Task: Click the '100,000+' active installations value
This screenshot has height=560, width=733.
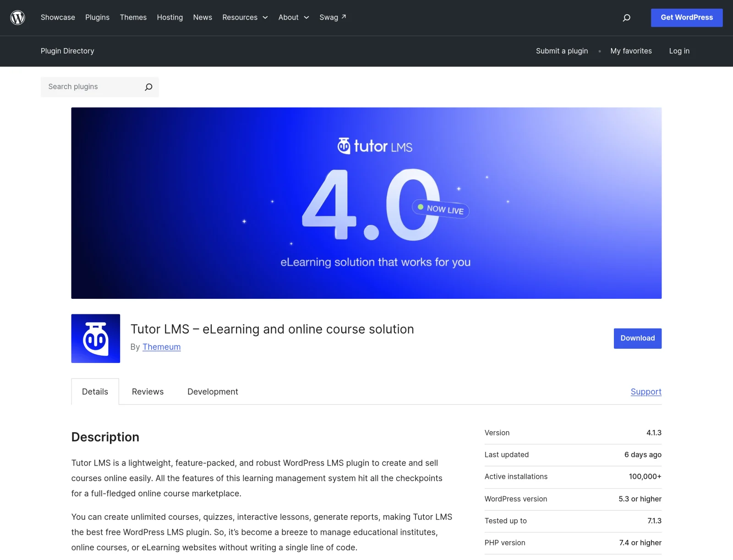Action: pos(645,477)
